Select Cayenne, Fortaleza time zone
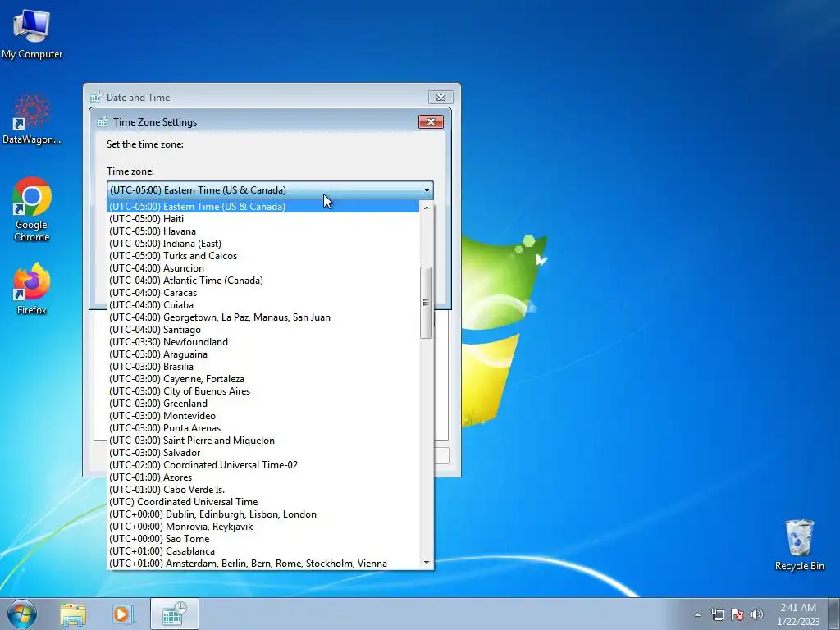Viewport: 840px width, 630px height. [263, 379]
